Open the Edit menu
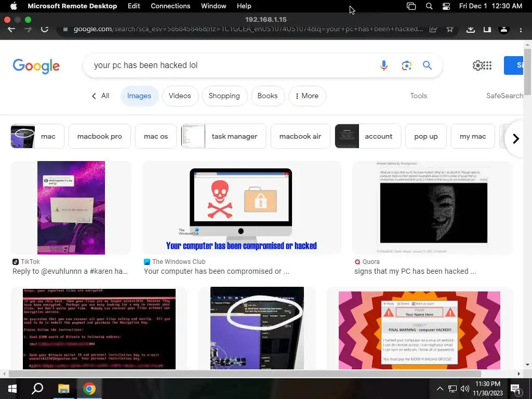Screen dimensions: 532x399 [134, 6]
